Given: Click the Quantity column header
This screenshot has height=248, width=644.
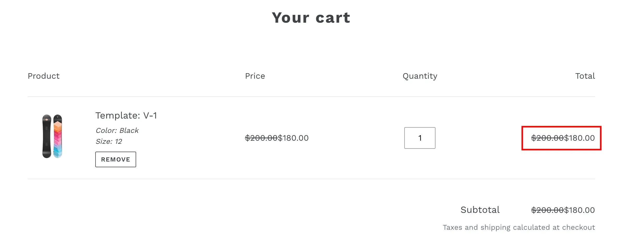Looking at the screenshot, I should [420, 76].
